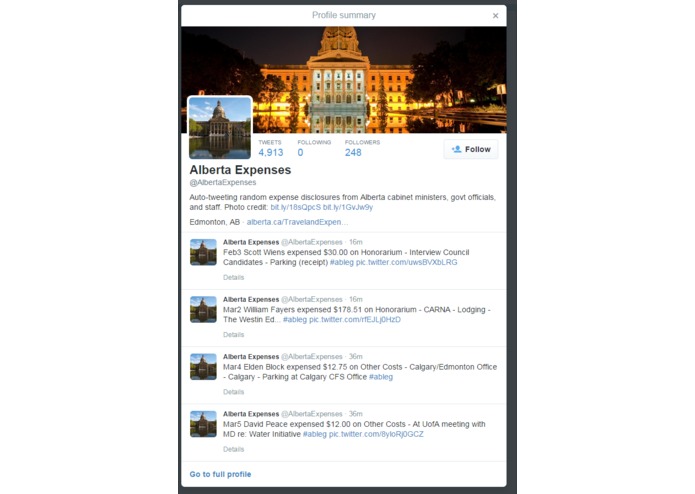Click the Follow button
This screenshot has height=494, width=695.
pyautogui.click(x=471, y=149)
